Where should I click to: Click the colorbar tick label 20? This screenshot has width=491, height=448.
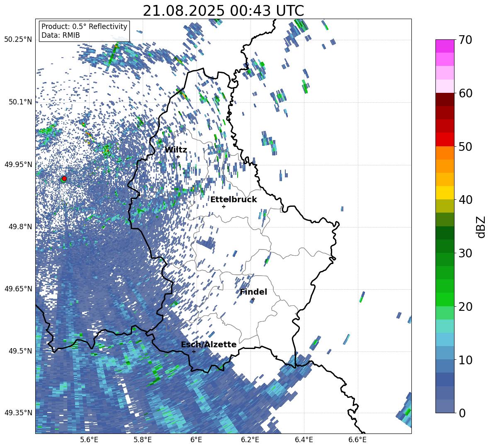465,307
